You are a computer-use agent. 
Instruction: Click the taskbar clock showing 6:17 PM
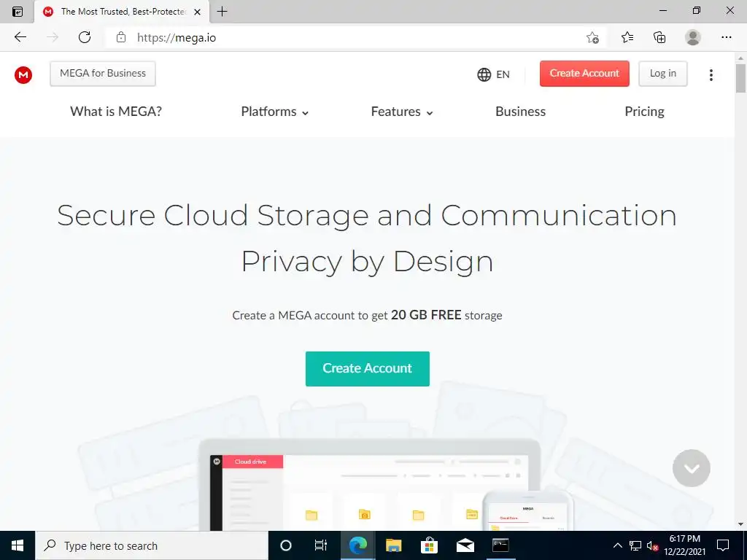click(x=684, y=545)
